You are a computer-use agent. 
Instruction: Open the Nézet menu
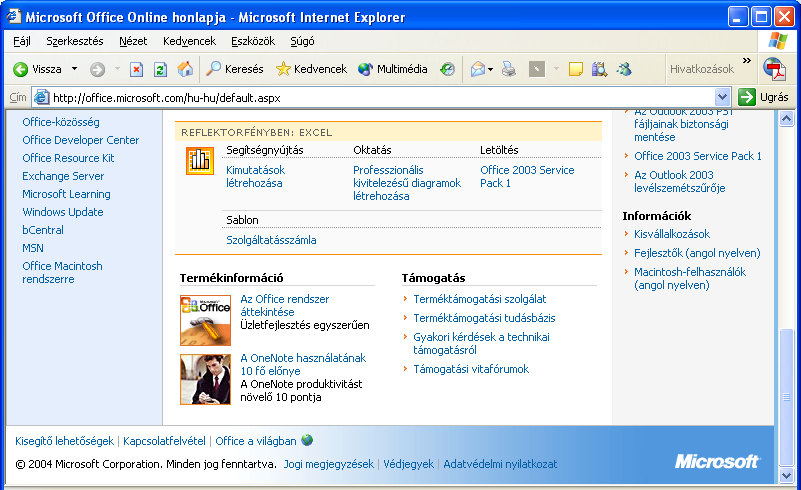point(133,41)
